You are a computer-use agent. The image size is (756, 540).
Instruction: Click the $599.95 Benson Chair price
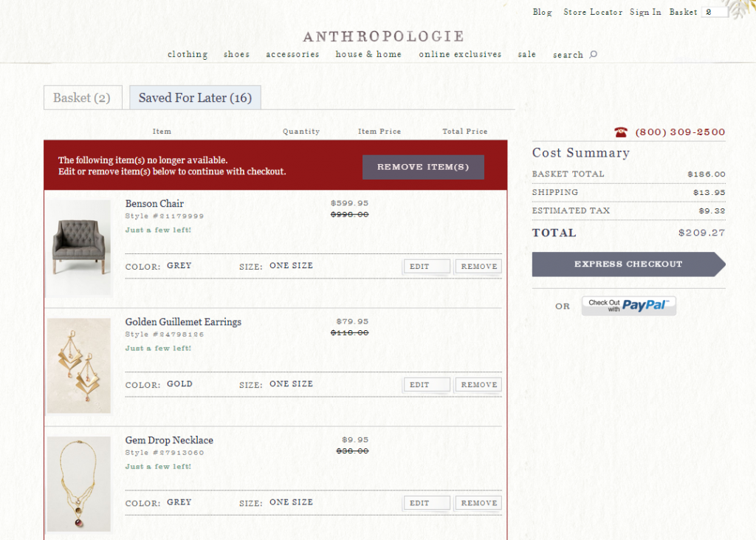point(349,203)
